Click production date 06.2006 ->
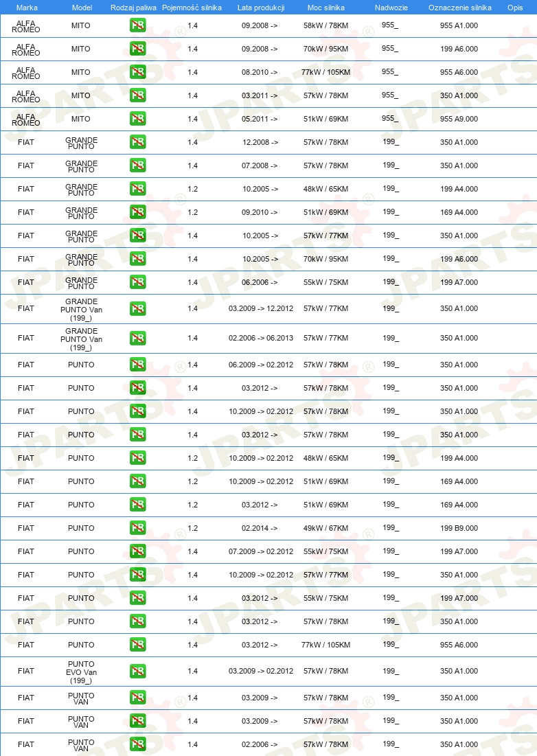Viewport: 537px width, 756px height. pyautogui.click(x=260, y=282)
